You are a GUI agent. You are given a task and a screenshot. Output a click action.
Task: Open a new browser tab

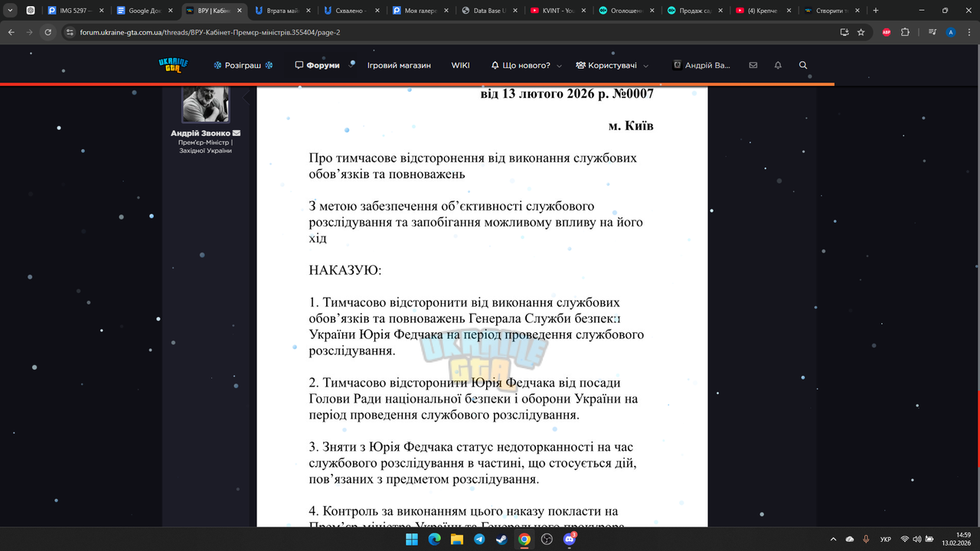point(876,11)
